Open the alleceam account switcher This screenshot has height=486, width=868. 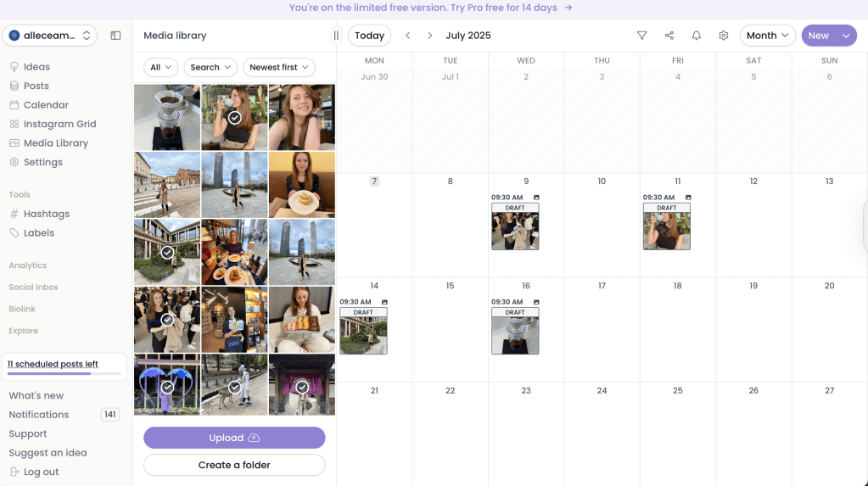pos(50,36)
